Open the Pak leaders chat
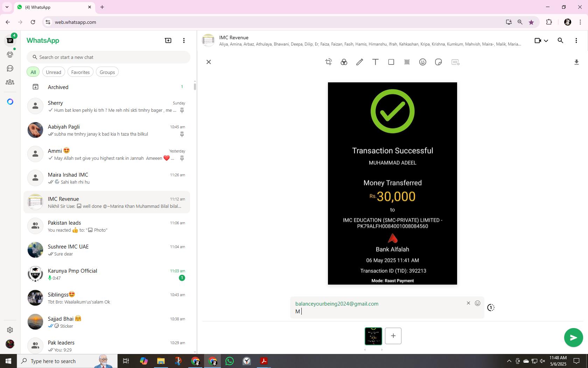Viewport: 588px width, 368px height. click(x=107, y=346)
